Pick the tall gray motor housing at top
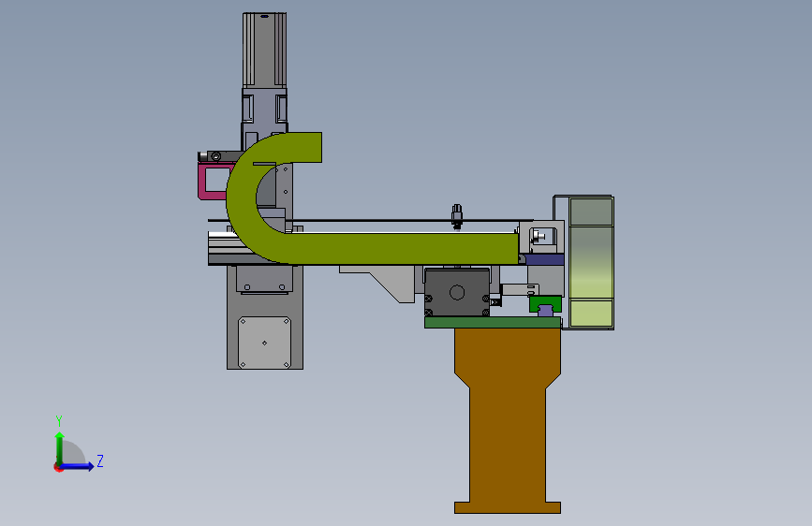This screenshot has height=526, width=812. [x=264, y=50]
